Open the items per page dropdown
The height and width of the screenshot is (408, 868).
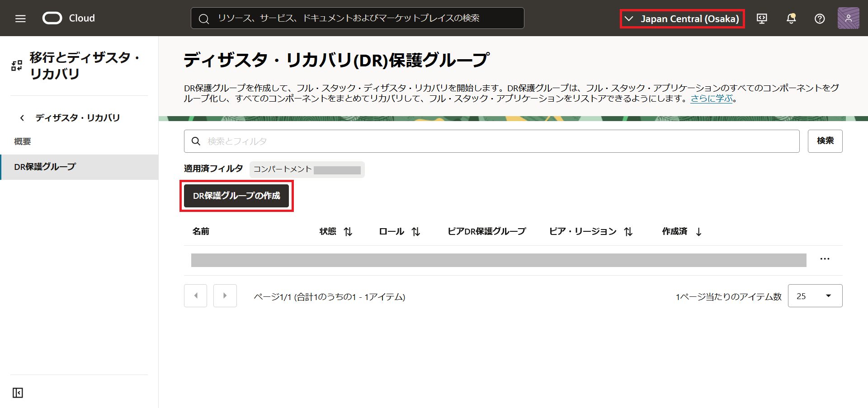pyautogui.click(x=815, y=296)
